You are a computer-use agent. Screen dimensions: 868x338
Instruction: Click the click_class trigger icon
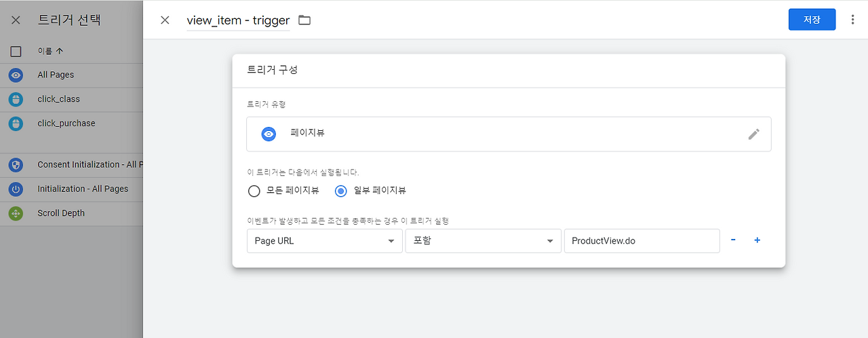click(16, 100)
